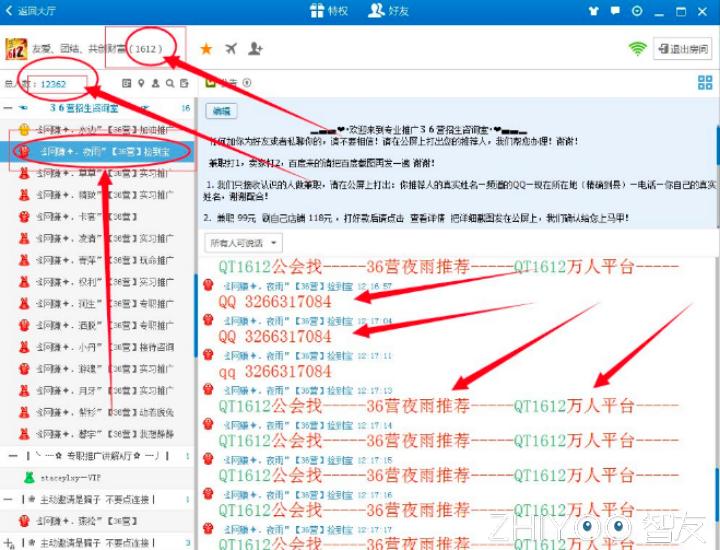Open the green 公告 announcement tab
The width and height of the screenshot is (720, 550).
point(223,83)
